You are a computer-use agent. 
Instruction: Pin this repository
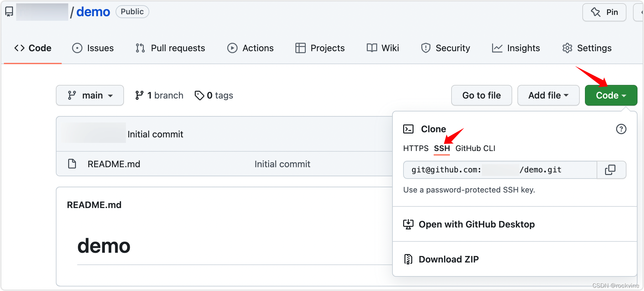click(x=604, y=12)
